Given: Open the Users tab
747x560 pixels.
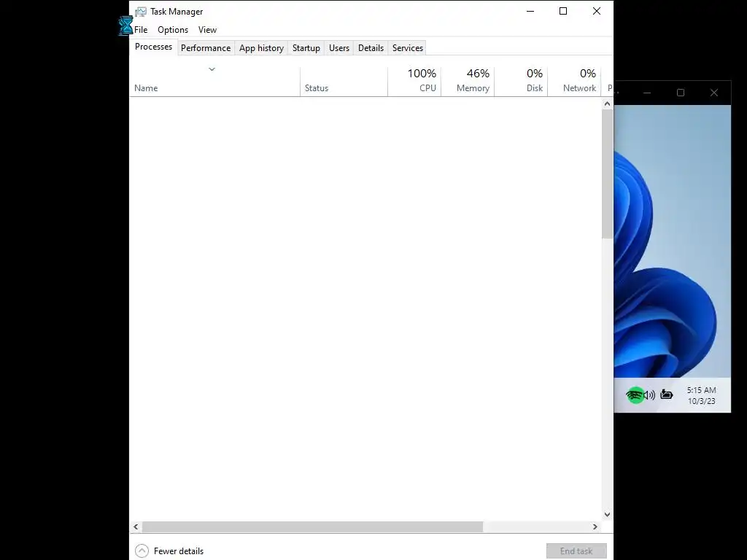Looking at the screenshot, I should [338, 48].
